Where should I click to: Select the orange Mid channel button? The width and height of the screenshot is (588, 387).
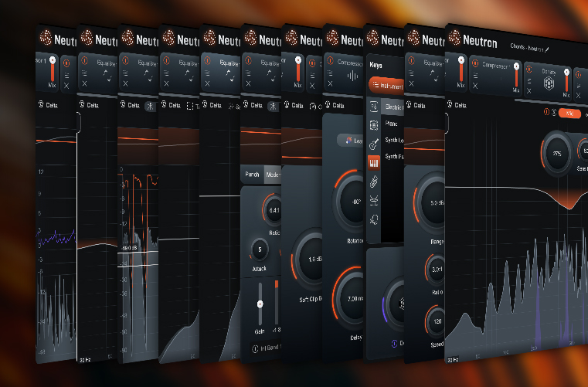click(x=569, y=114)
